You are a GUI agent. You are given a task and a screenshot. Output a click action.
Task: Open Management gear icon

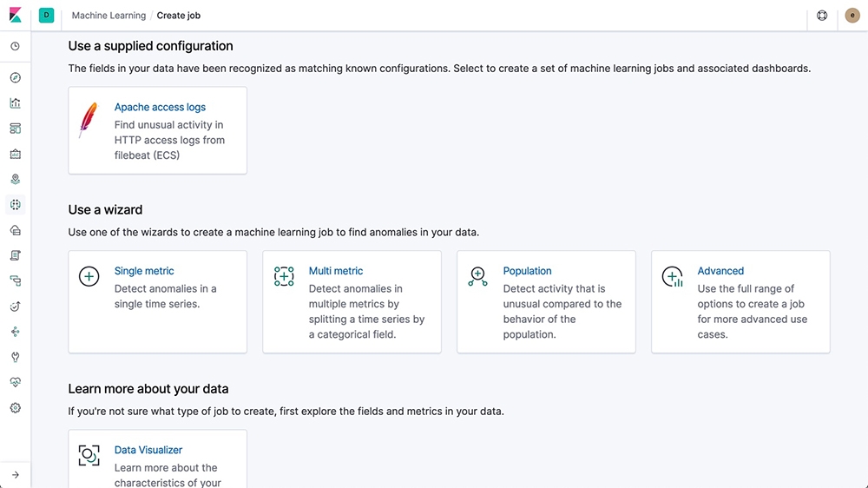(15, 408)
